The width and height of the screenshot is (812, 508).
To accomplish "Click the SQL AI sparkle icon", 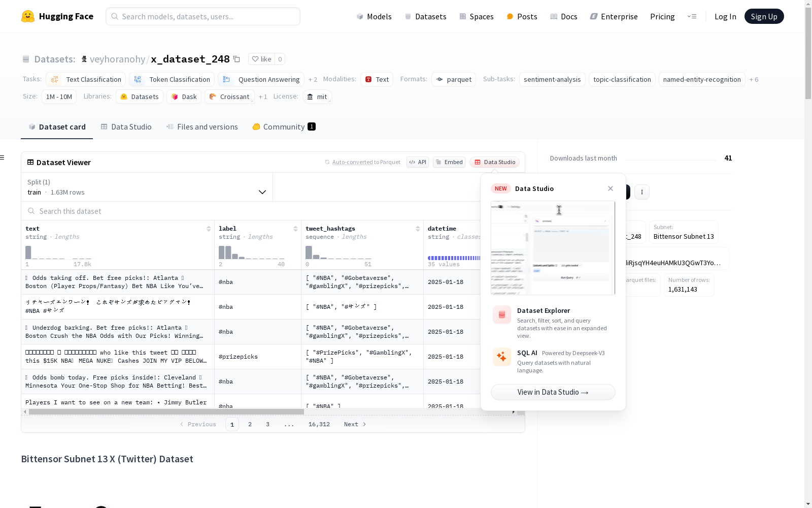I will 502,357.
